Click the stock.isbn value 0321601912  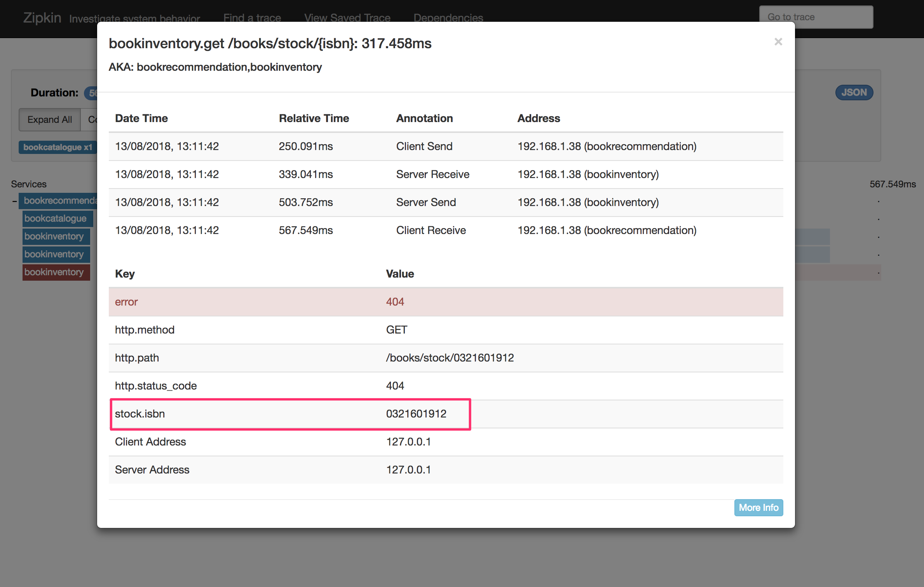pos(416,414)
